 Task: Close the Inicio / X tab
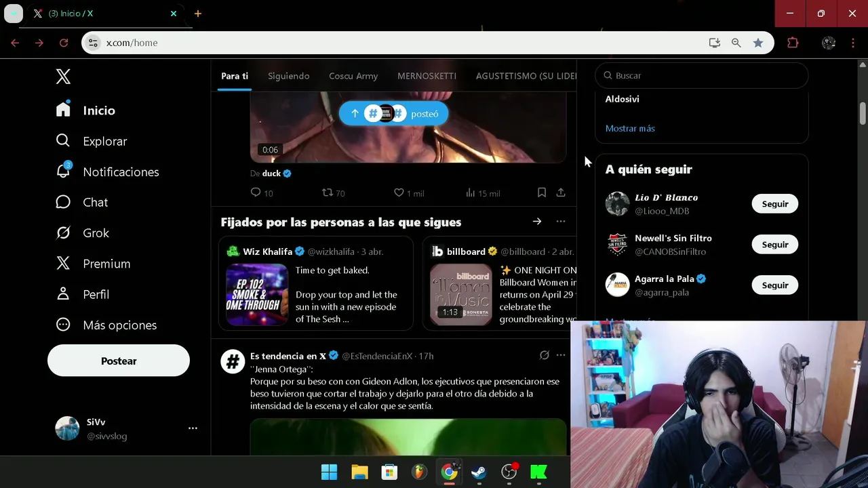tap(174, 14)
